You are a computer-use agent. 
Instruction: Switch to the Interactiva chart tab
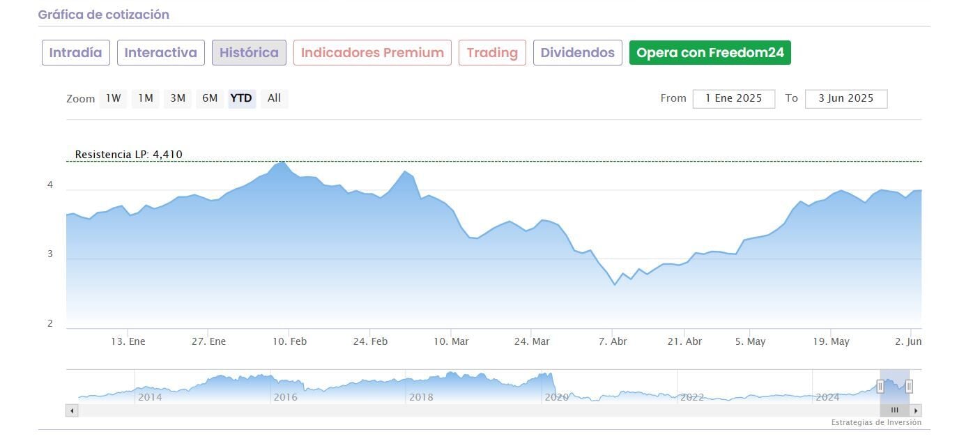[160, 53]
